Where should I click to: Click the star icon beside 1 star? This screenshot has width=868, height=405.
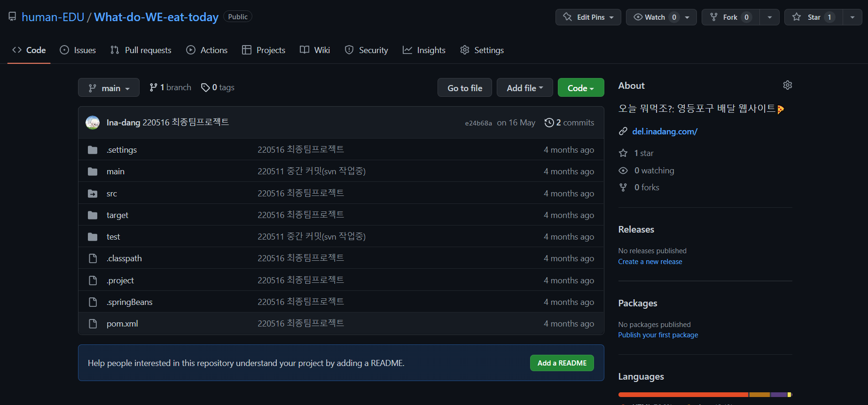pyautogui.click(x=623, y=153)
